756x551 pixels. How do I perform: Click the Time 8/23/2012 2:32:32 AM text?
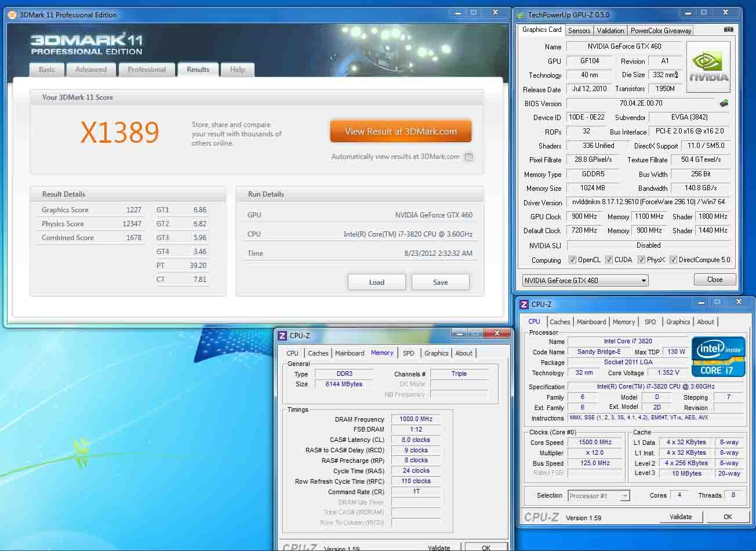click(x=438, y=253)
